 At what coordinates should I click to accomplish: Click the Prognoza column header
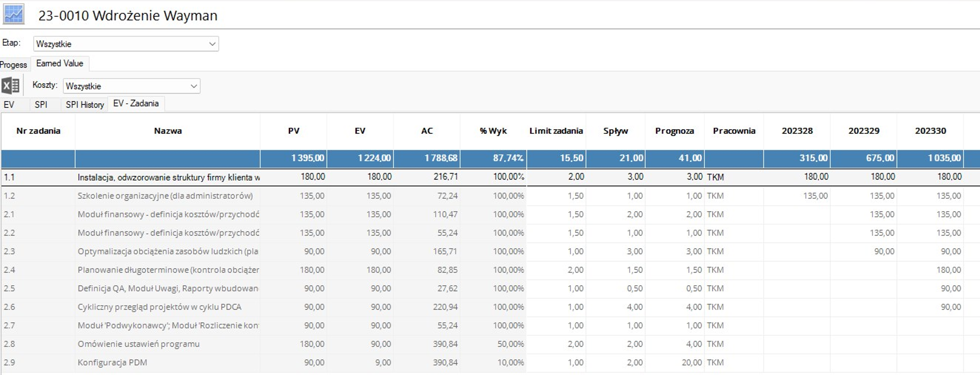coord(674,131)
